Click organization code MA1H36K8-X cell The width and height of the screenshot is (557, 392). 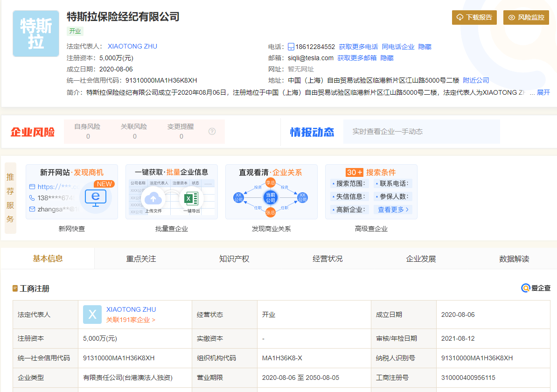pos(314,358)
